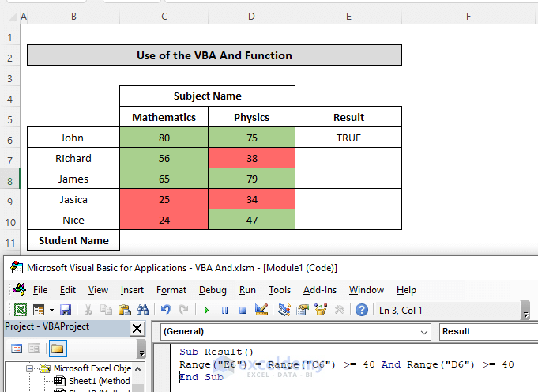
Task: Click the toolbar options overflow arrow
Action: coord(525,311)
